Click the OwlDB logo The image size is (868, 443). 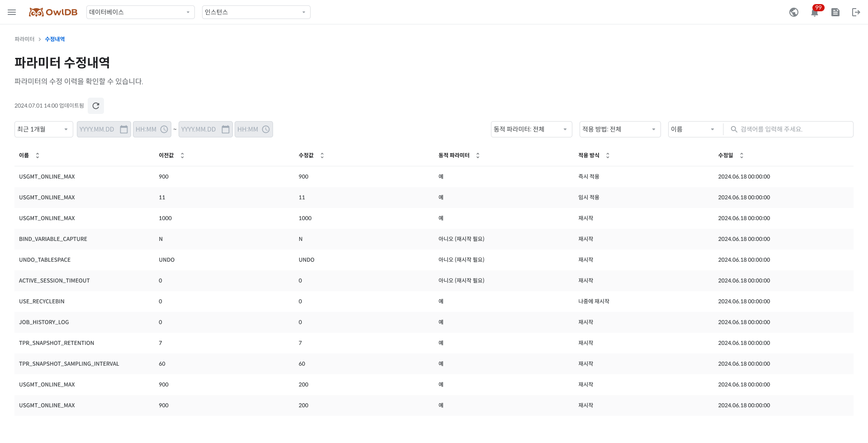53,12
